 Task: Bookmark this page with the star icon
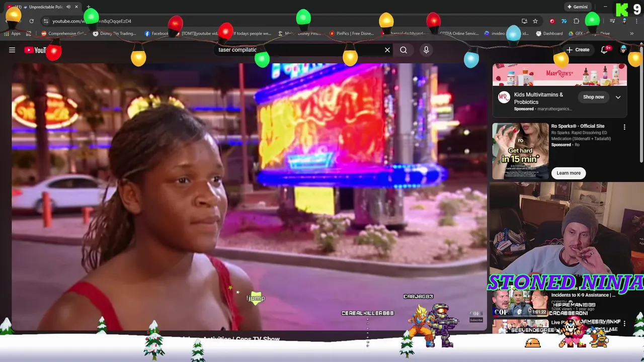point(535,21)
